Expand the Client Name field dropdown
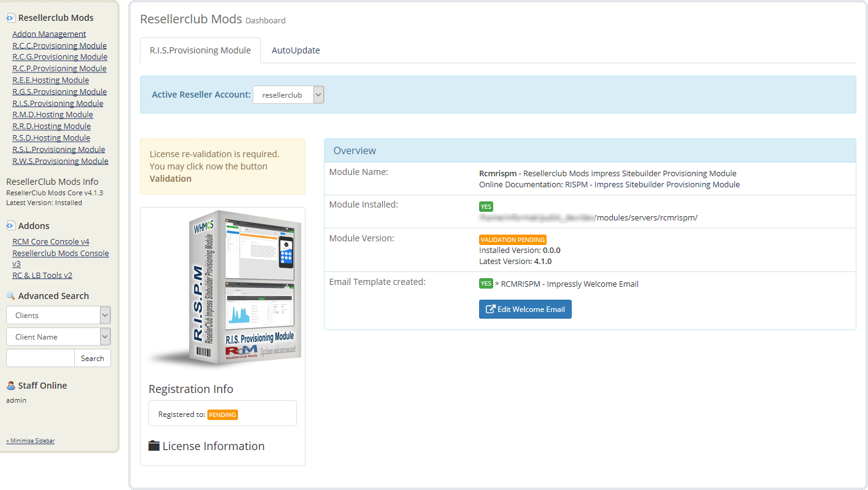 [58, 336]
